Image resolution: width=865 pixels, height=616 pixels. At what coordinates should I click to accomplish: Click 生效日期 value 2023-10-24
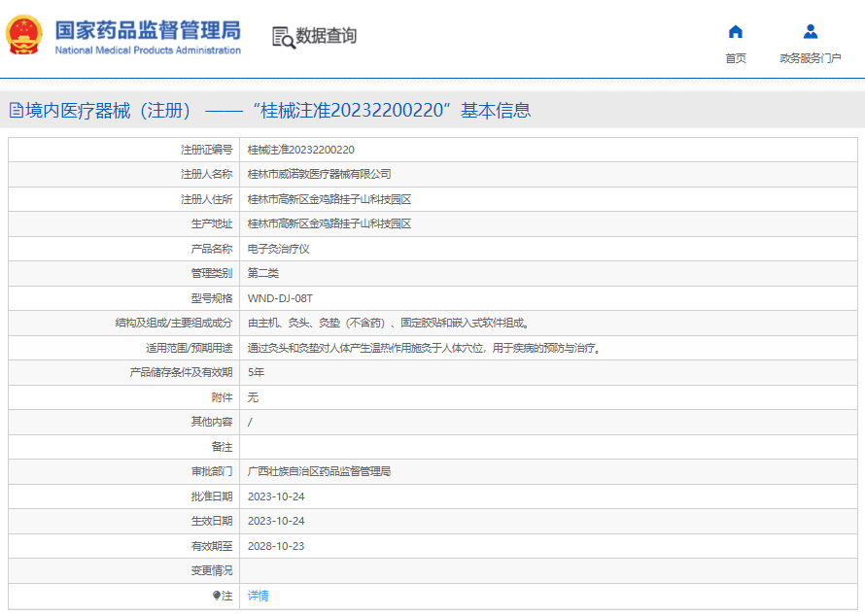pos(276,521)
